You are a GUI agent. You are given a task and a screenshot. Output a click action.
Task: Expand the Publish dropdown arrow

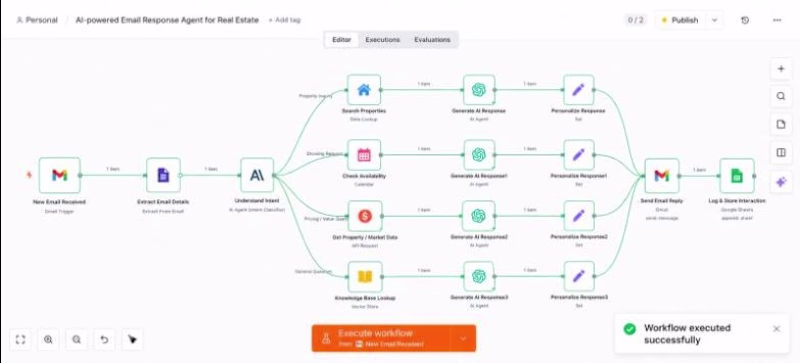714,20
